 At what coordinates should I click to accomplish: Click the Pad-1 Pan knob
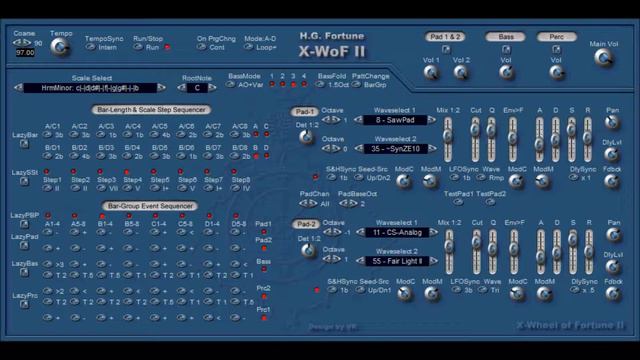pos(612,122)
